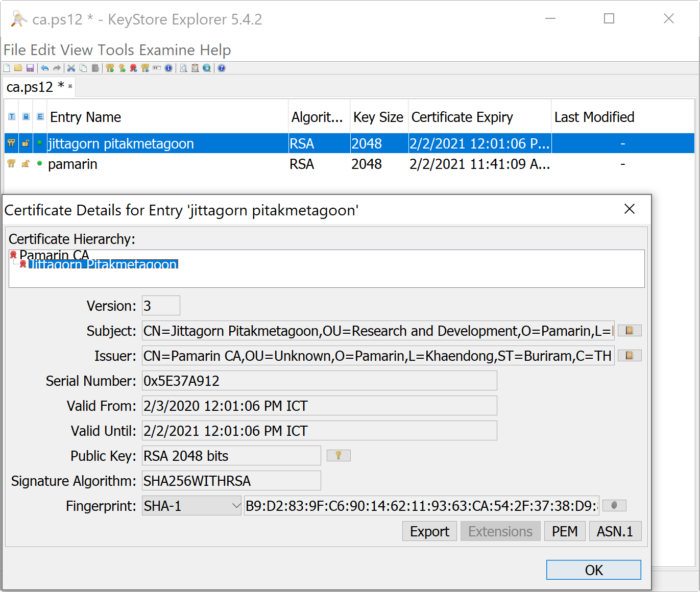The image size is (700, 592).
Task: Click Generate Key Pair toolbar icon
Action: (110, 68)
